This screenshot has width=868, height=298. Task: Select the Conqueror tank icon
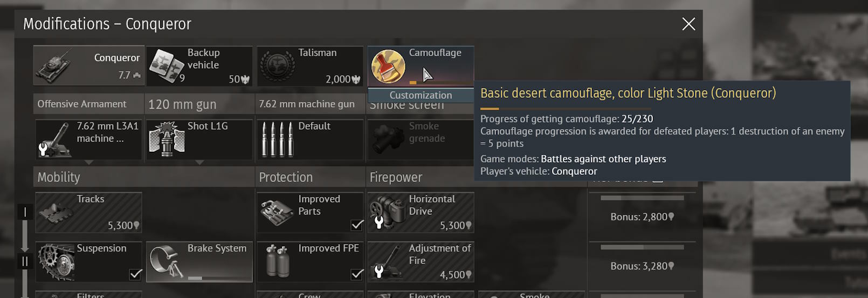[54, 66]
